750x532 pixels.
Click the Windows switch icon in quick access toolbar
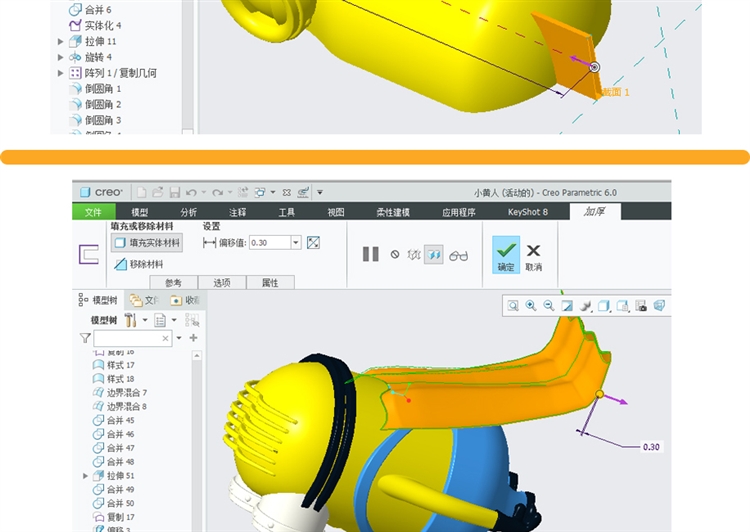pyautogui.click(x=260, y=192)
